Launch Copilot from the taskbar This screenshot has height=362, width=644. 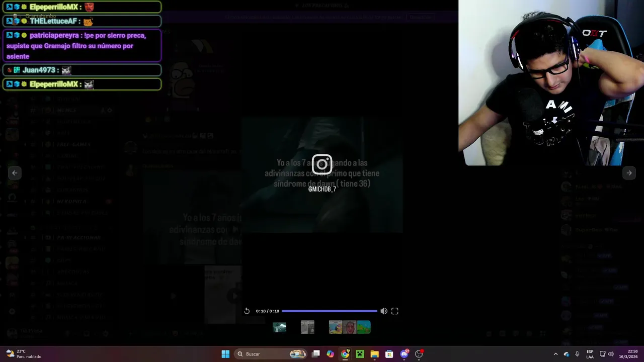(330, 354)
